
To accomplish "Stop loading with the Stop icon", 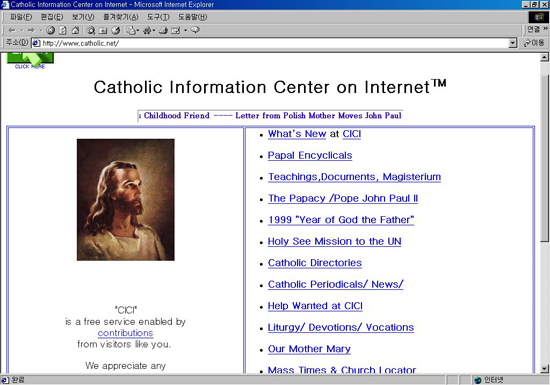I will click(51, 31).
